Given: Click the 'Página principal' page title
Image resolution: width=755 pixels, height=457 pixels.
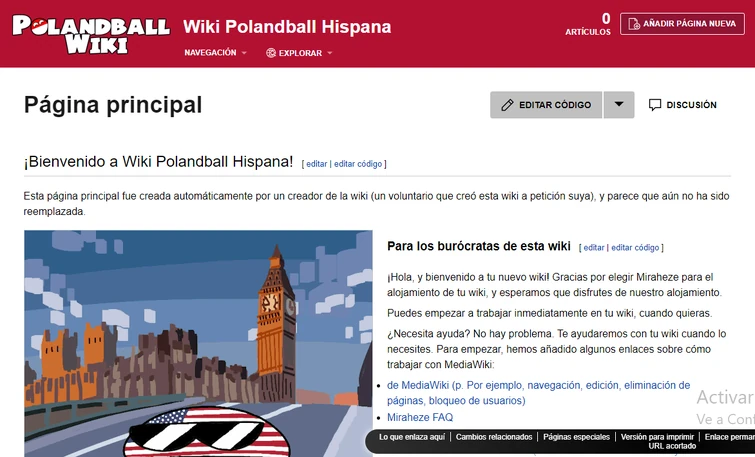Looking at the screenshot, I should (113, 105).
